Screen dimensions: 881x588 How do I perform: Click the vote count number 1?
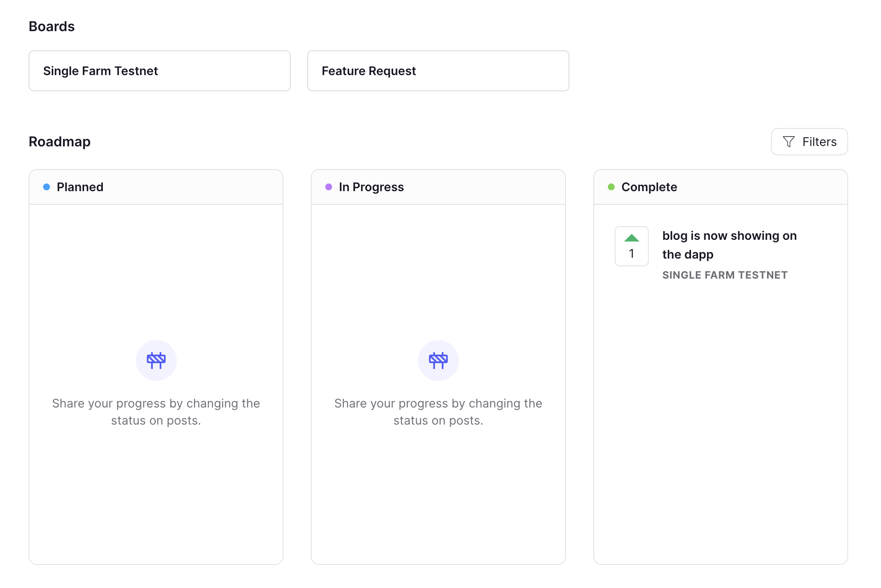pos(631,254)
